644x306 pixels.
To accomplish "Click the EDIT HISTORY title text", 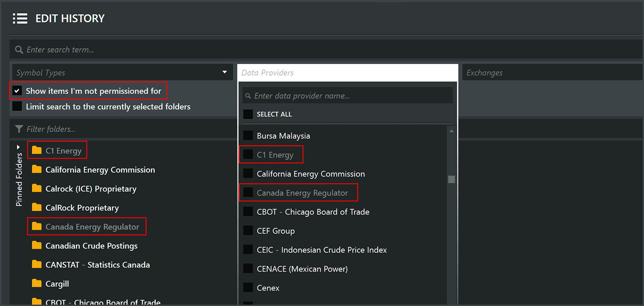I will tap(70, 19).
